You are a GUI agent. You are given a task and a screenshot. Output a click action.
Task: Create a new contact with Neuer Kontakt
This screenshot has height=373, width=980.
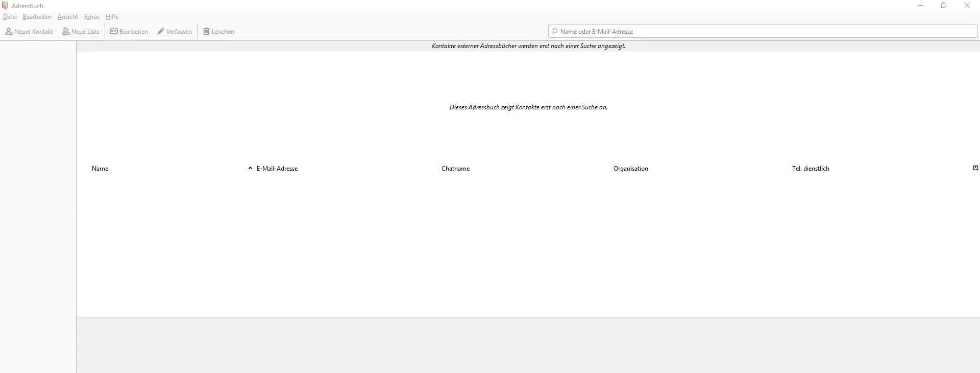(29, 32)
